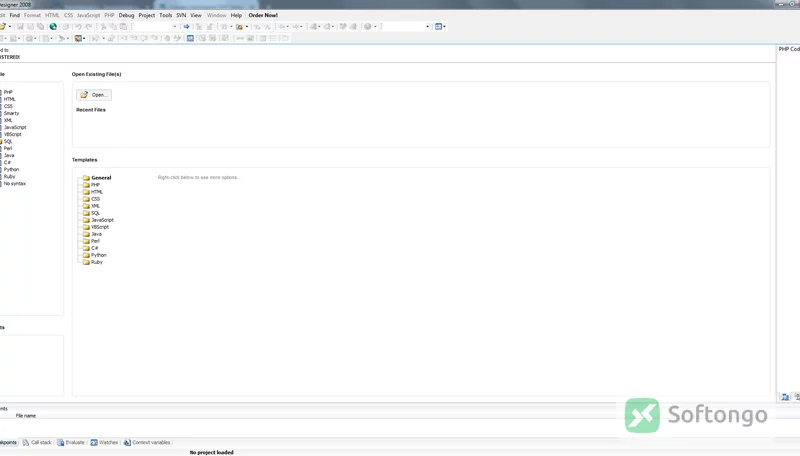The image size is (800, 456).
Task: Click the Order Now! menu item
Action: pos(263,15)
